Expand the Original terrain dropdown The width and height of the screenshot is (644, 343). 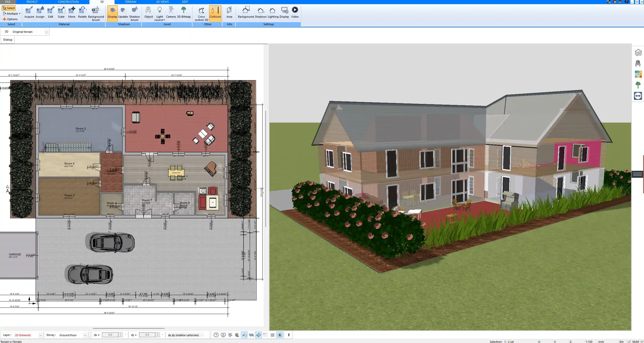[x=46, y=32]
